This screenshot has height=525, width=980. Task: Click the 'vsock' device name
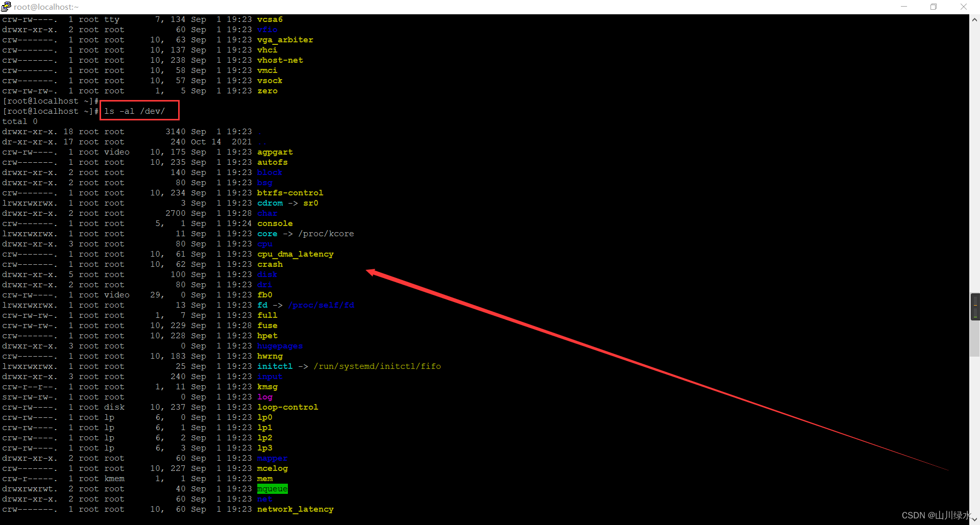270,81
